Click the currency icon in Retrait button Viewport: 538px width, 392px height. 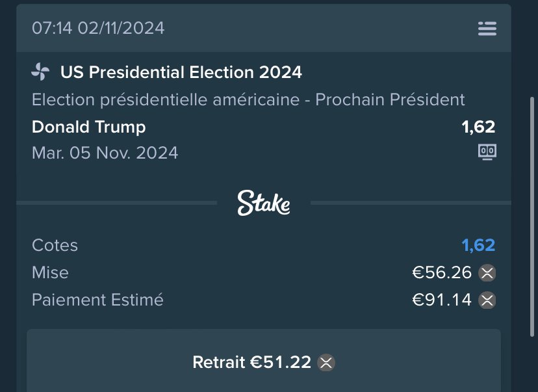326,363
